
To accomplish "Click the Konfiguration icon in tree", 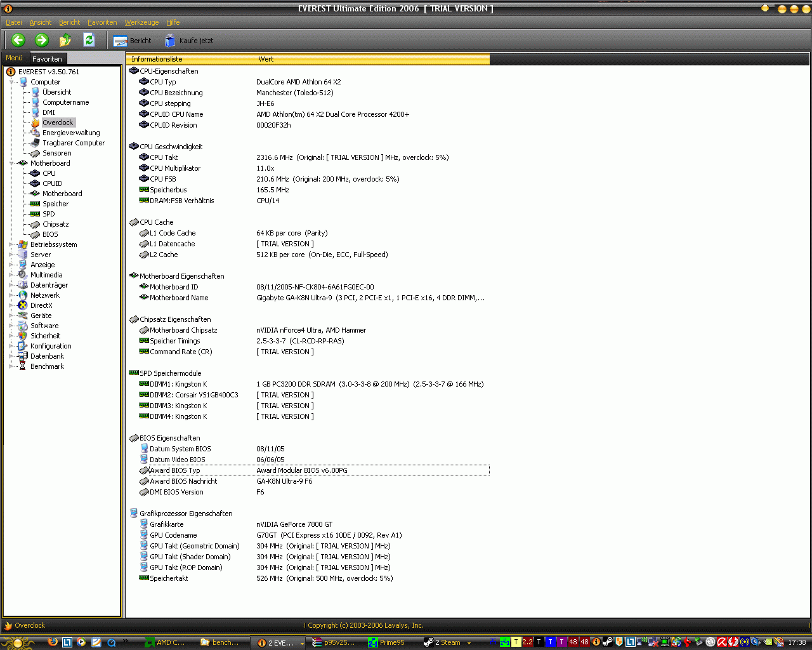I will 23,346.
